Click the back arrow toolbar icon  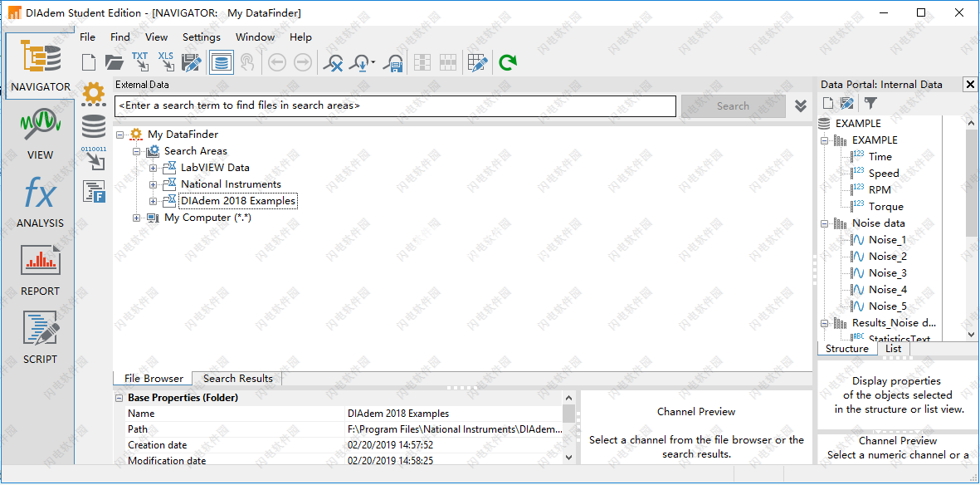click(x=277, y=62)
